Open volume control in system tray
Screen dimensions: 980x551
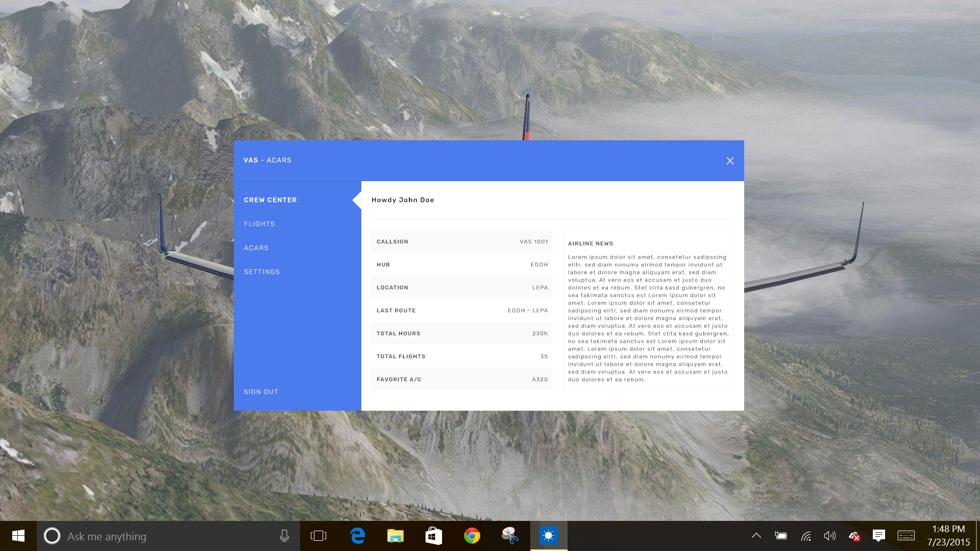(829, 536)
